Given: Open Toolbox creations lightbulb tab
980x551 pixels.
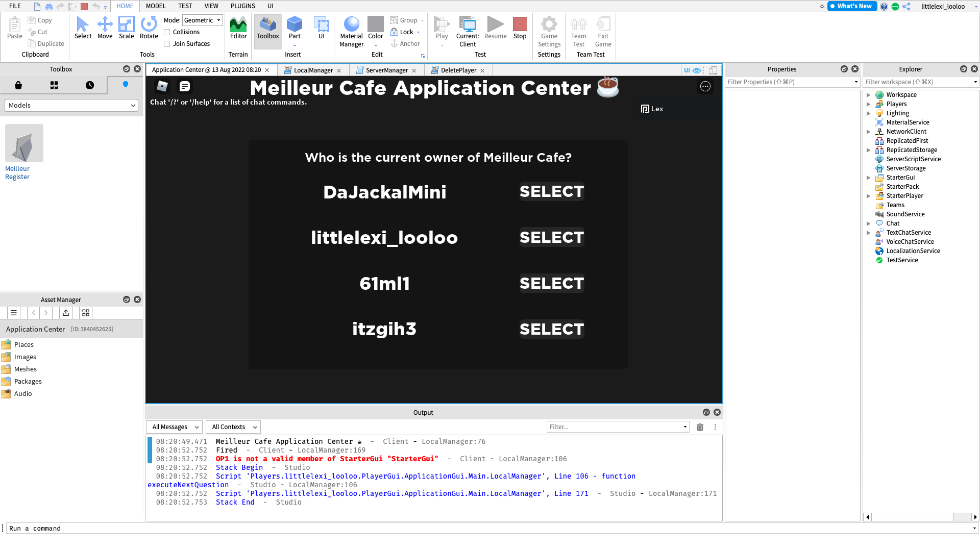Looking at the screenshot, I should [x=126, y=85].
